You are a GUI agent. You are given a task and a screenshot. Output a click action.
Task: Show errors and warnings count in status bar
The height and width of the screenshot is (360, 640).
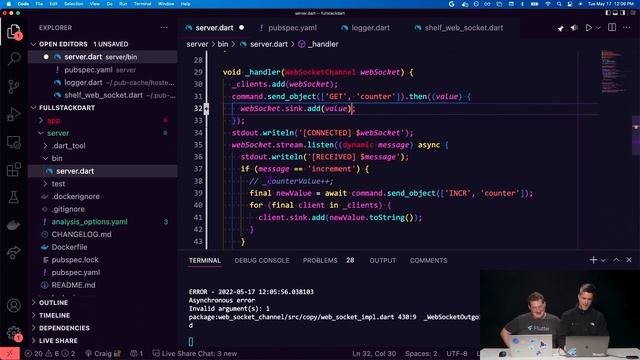coord(50,353)
